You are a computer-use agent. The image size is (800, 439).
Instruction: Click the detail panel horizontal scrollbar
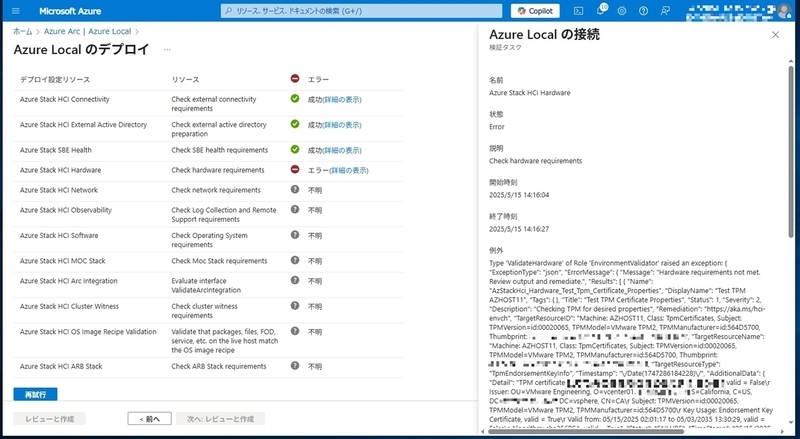586,432
